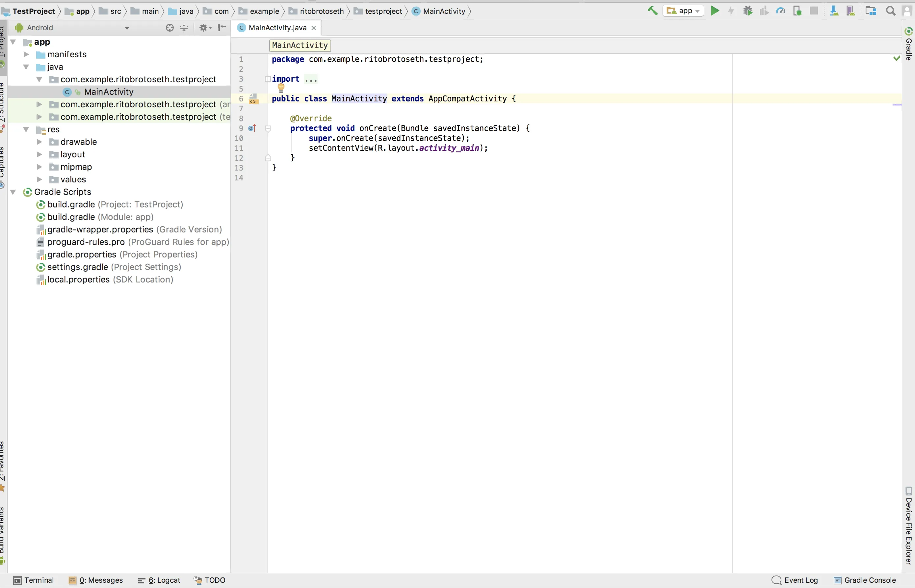Expand the manifests folder

tap(26, 54)
